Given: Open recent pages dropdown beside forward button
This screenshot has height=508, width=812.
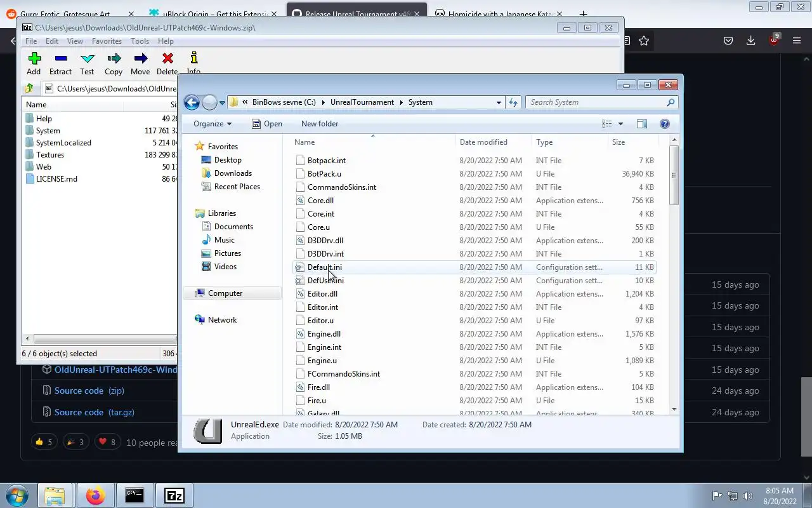Looking at the screenshot, I should click(x=222, y=102).
